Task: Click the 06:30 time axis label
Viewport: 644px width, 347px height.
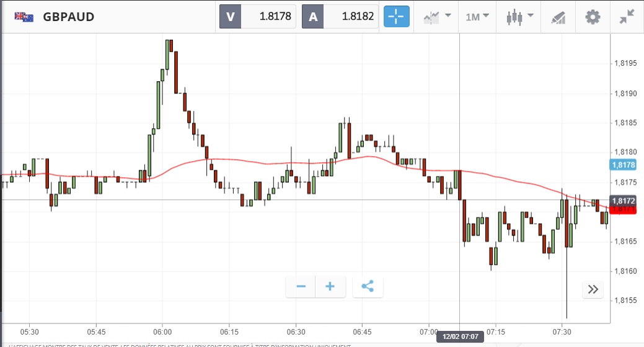Action: (x=296, y=332)
